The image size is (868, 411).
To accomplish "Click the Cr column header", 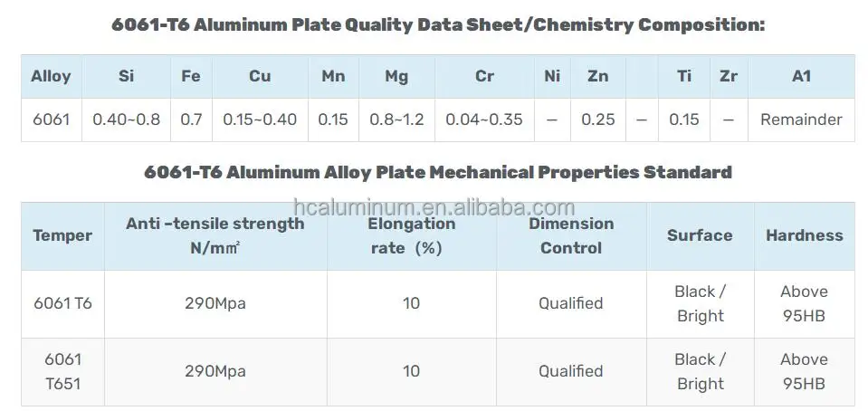I will tap(485, 76).
